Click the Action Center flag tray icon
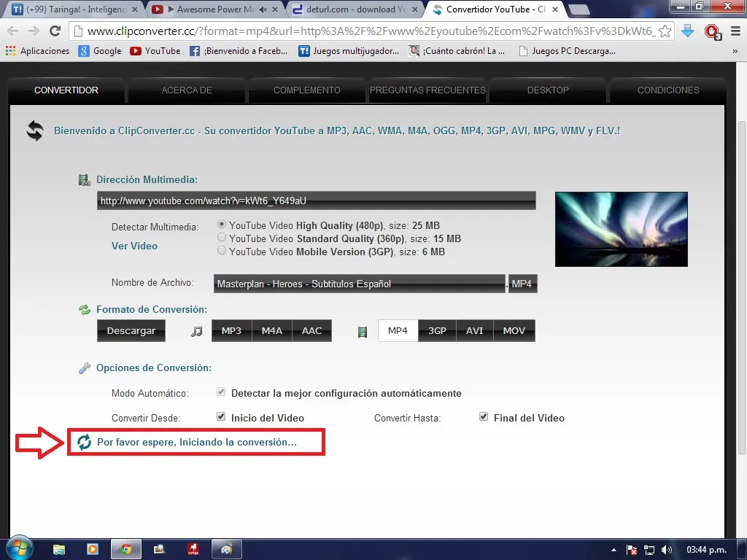 pos(632,550)
